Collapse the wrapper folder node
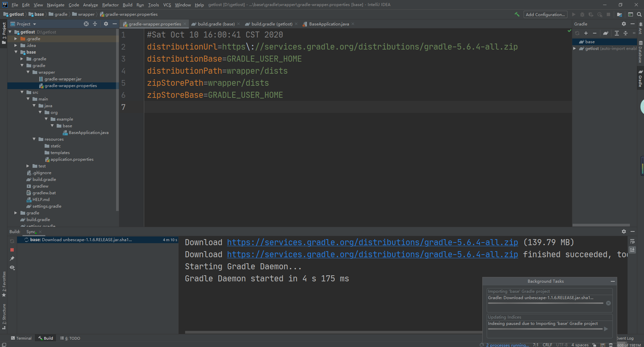644x347 pixels. click(x=28, y=72)
